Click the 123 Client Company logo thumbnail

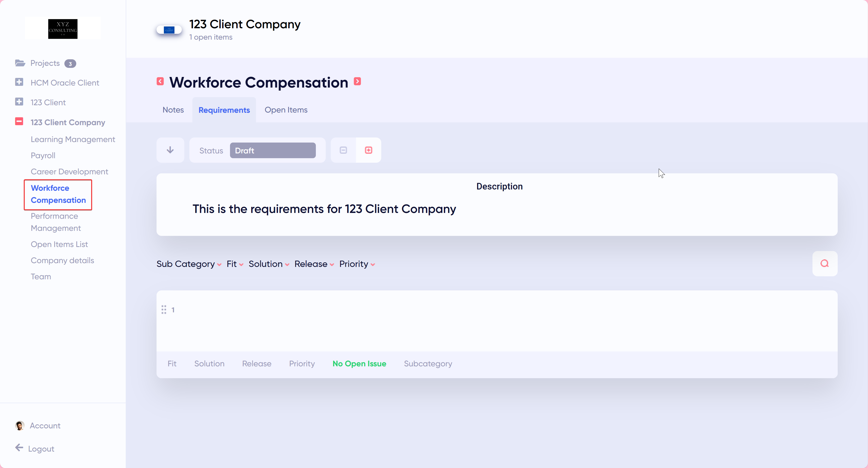pyautogui.click(x=169, y=30)
